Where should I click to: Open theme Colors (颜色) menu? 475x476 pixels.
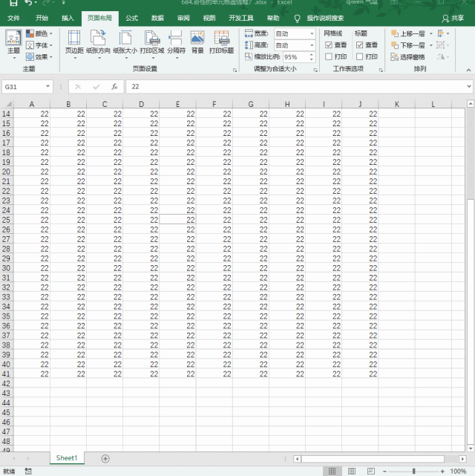[39, 33]
